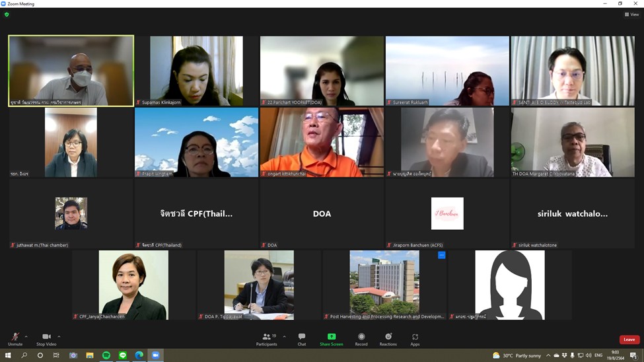Open LINE app from the taskbar
The image size is (644, 362).
pyautogui.click(x=122, y=355)
